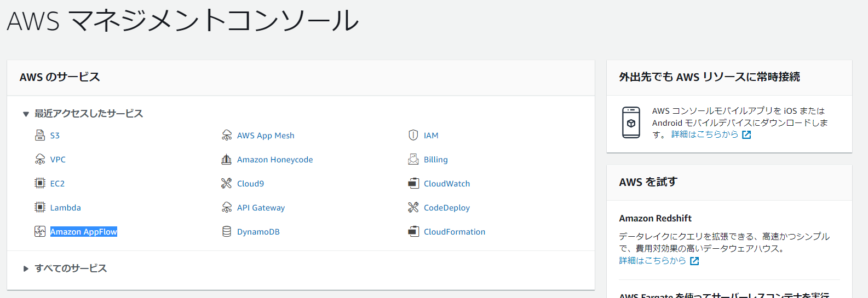
Task: Open the CodeDeploy service link
Action: (x=446, y=208)
